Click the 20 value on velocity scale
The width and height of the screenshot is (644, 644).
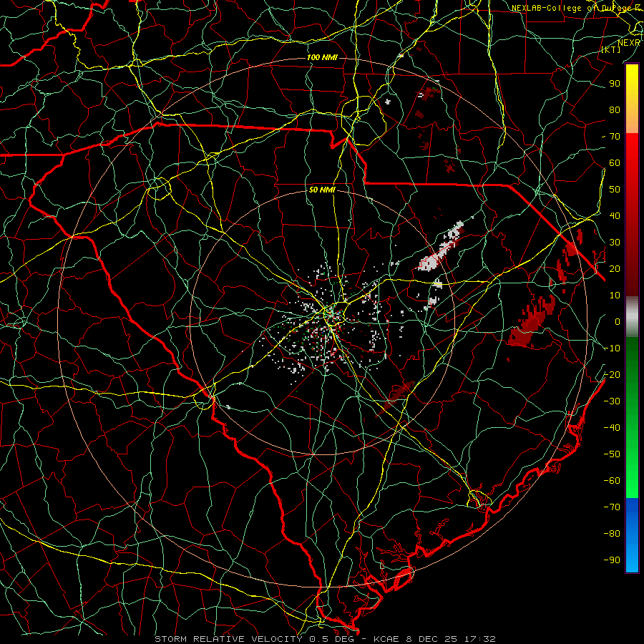(615, 269)
